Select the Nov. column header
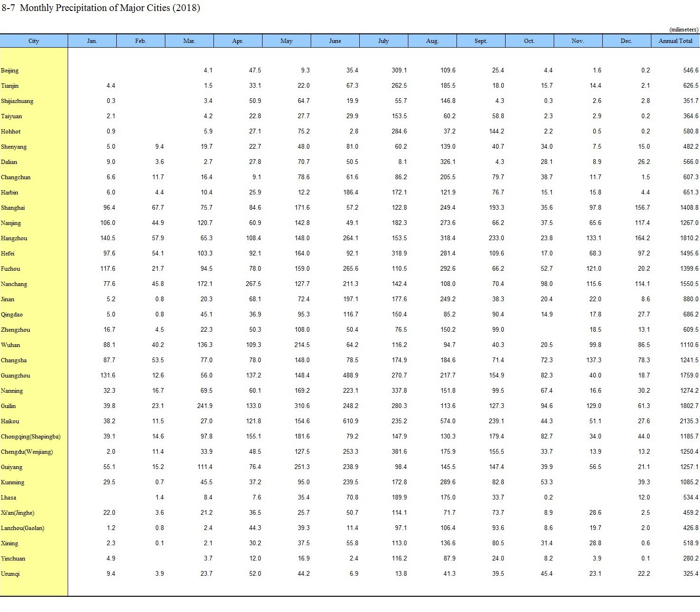 click(578, 41)
